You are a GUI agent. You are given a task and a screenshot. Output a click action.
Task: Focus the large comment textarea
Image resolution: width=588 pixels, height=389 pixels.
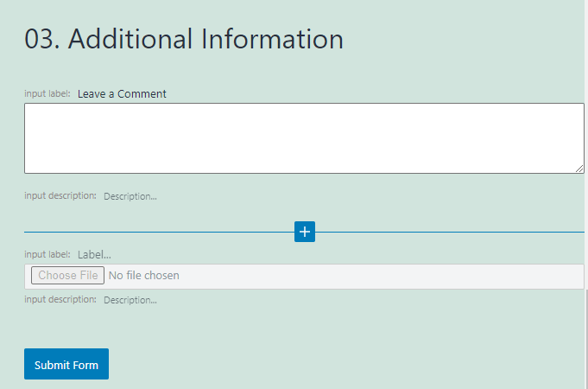tap(304, 138)
